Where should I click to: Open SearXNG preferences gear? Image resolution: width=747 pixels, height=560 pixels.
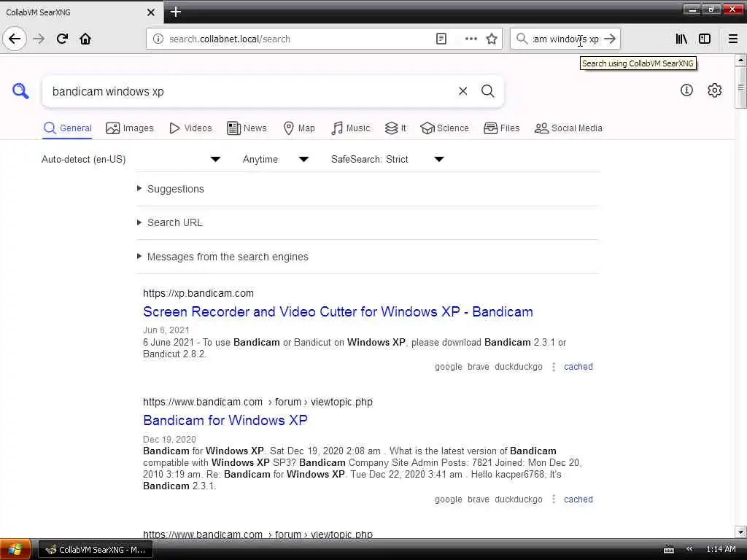click(x=714, y=90)
